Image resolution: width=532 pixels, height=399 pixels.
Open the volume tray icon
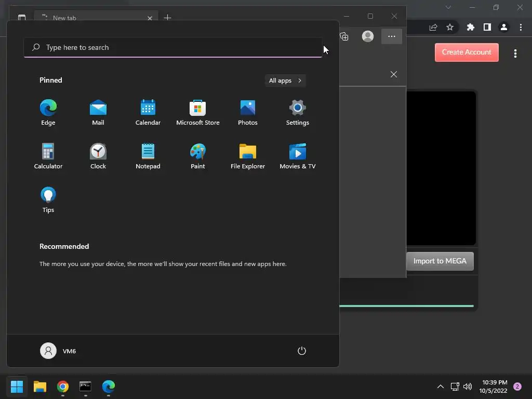468,387
